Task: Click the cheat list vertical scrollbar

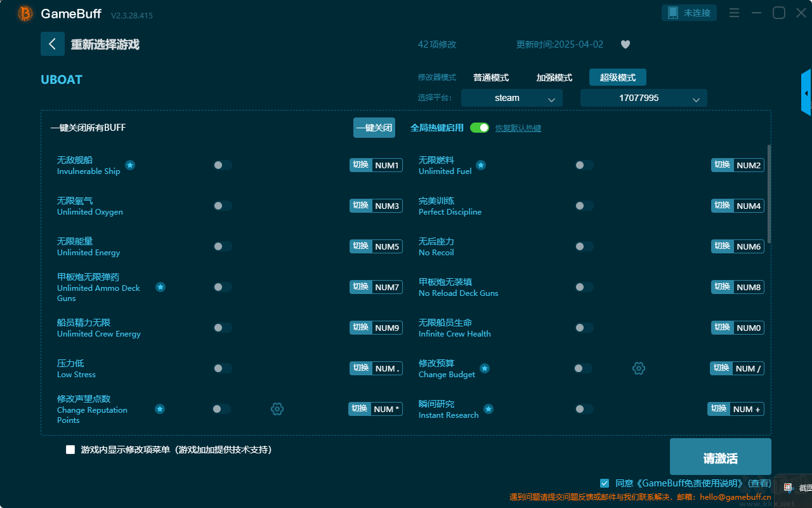Action: [x=769, y=194]
